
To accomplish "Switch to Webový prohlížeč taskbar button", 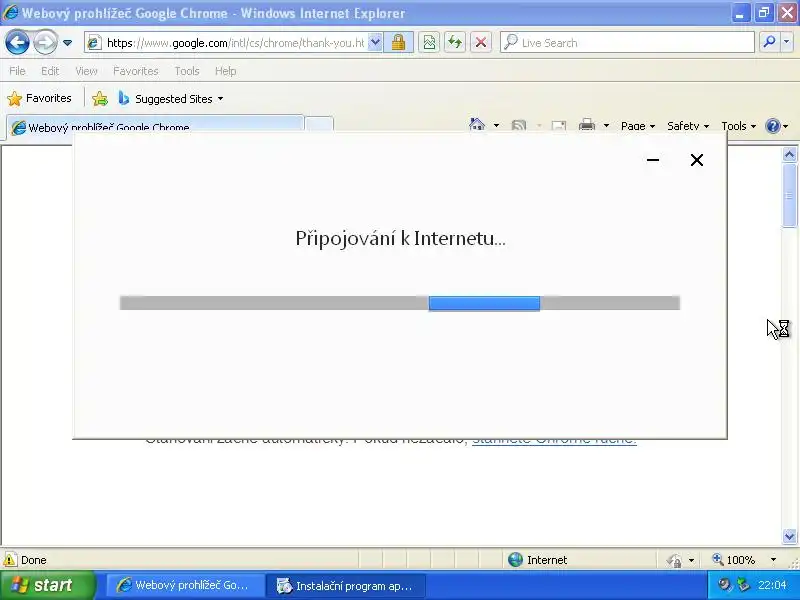I will 185,586.
